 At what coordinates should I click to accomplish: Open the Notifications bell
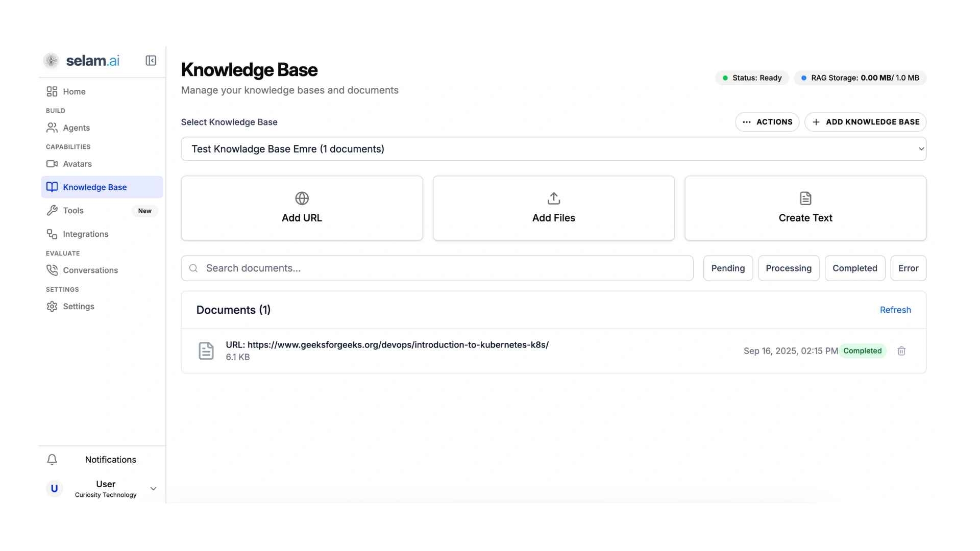coord(52,459)
